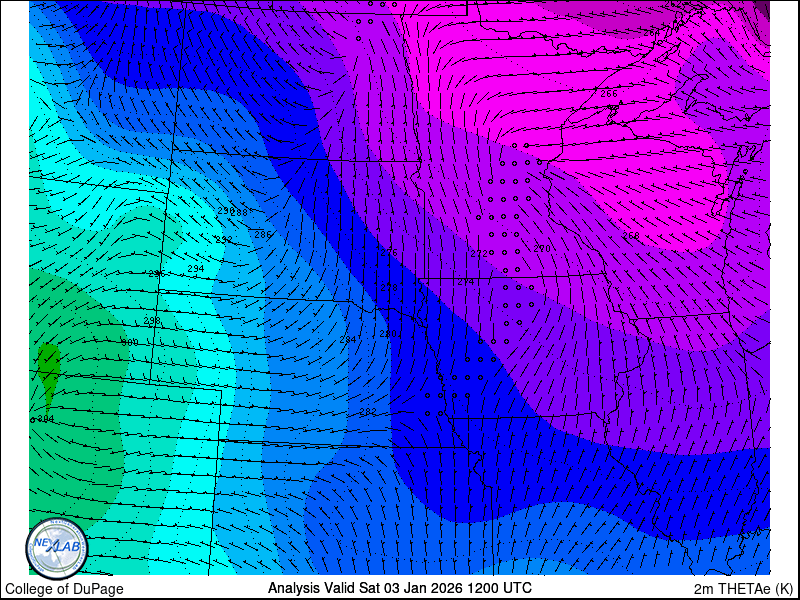
Task: Click the 292 contour label
Action: tap(224, 239)
